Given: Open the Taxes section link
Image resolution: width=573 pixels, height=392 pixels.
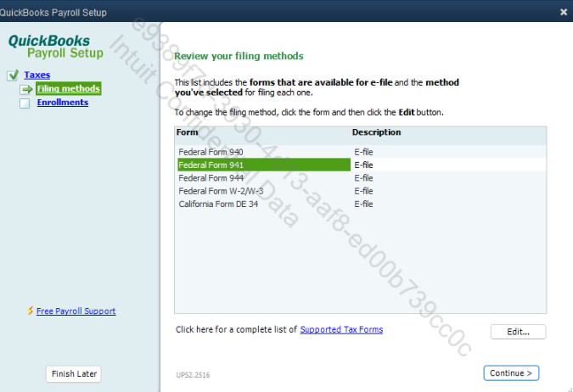Looking at the screenshot, I should 37,75.
